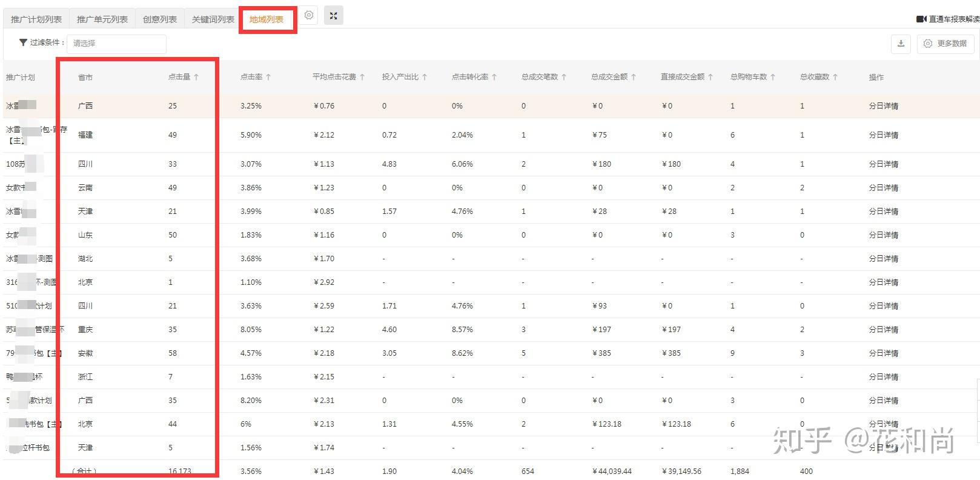Open 分日详情 for 四川 row with 33 clicks

(x=884, y=164)
